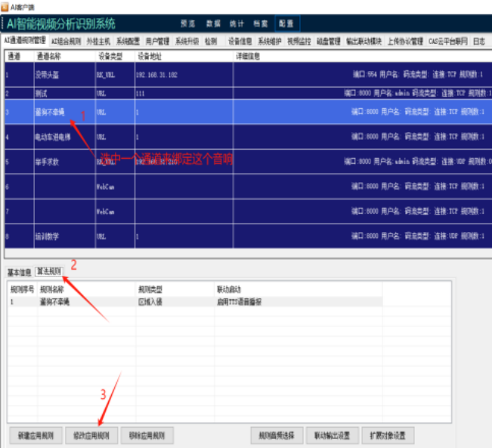
Task: Switch to the 系统维护 tab
Action: [269, 41]
